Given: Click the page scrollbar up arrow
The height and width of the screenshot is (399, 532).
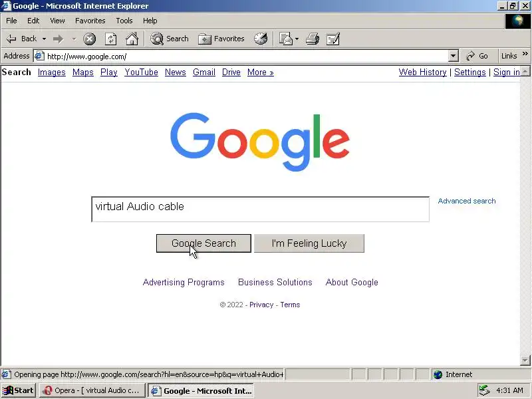Looking at the screenshot, I should (525, 71).
